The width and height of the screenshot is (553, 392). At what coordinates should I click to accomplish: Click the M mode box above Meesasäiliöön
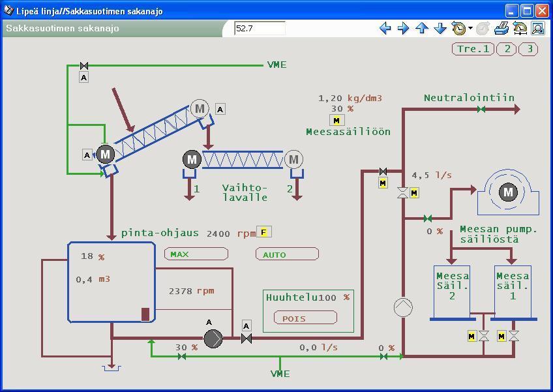pos(336,120)
